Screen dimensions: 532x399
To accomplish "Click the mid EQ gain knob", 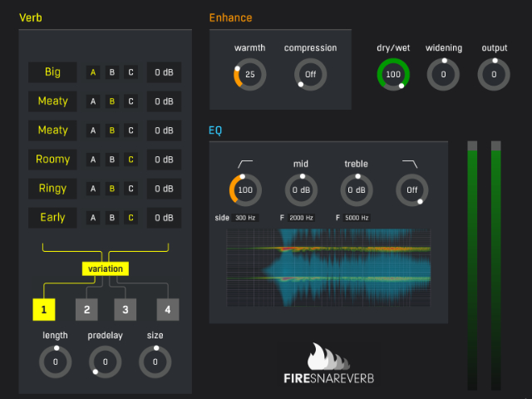I will (x=301, y=190).
